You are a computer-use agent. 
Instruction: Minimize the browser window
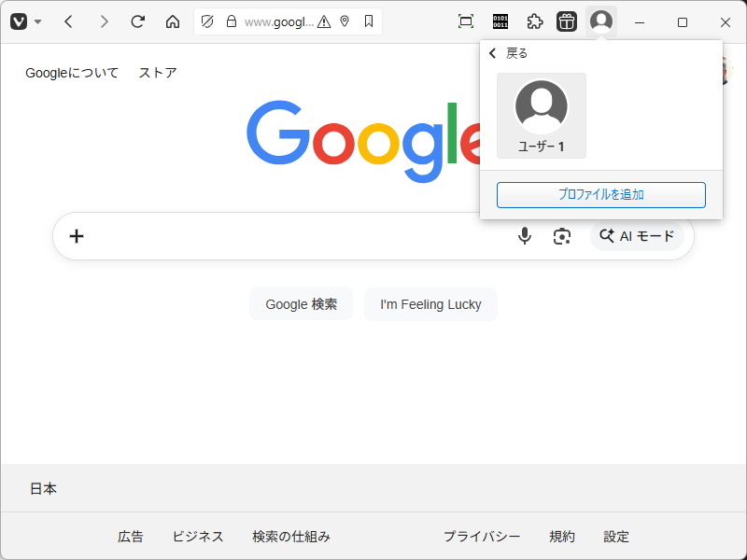coord(640,21)
